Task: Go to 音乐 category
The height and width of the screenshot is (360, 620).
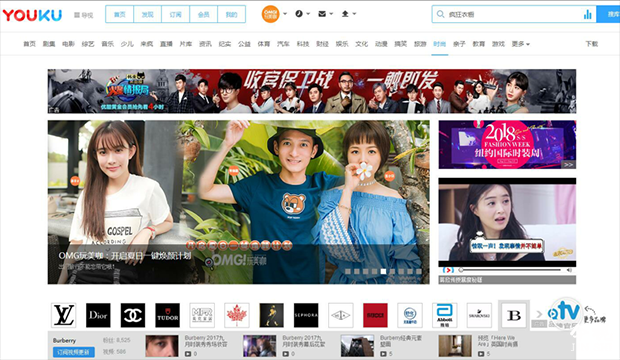Action: pos(108,44)
